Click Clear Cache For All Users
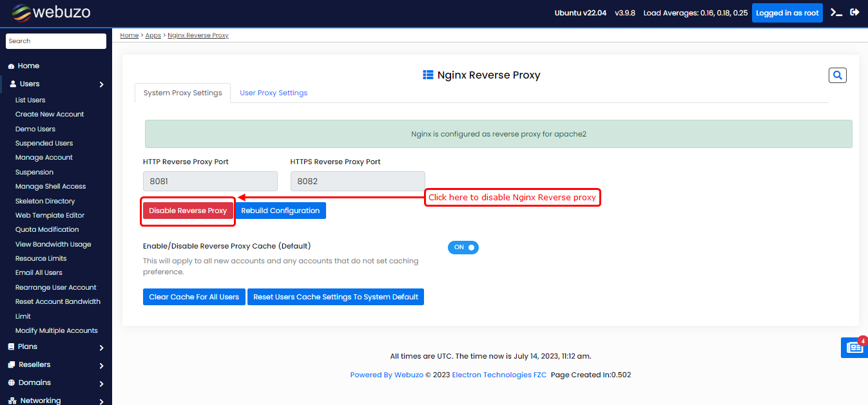 [194, 297]
